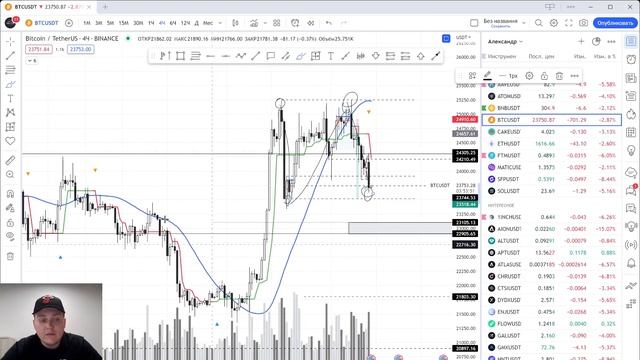Switch to the Мес timeframe

coord(208,23)
